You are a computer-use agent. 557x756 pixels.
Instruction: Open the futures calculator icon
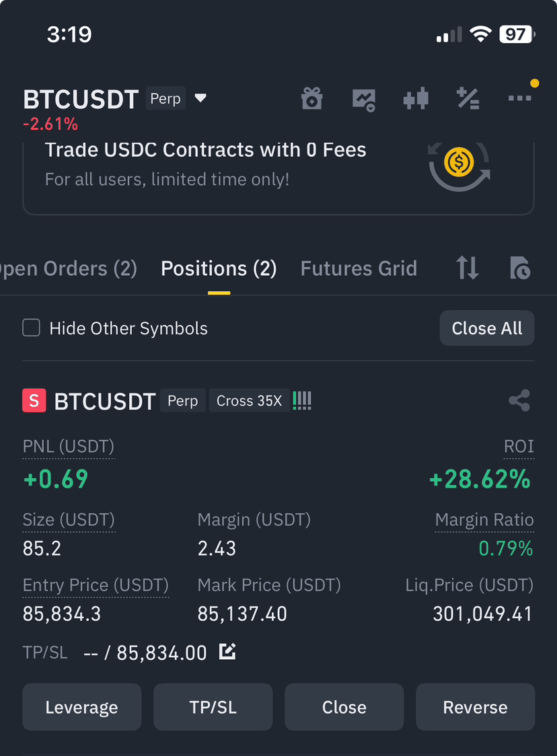[x=468, y=98]
